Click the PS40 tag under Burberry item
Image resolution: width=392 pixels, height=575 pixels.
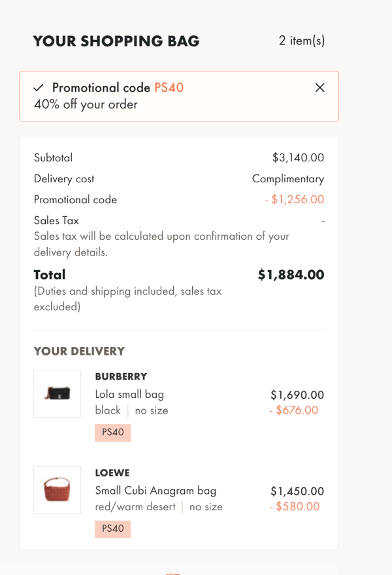[112, 433]
